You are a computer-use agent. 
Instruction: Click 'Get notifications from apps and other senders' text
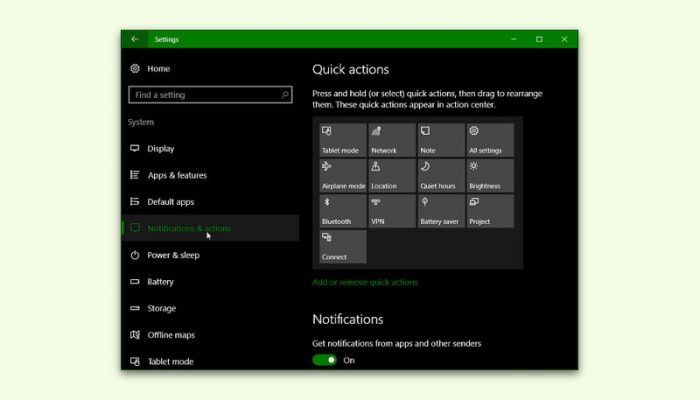(x=396, y=343)
